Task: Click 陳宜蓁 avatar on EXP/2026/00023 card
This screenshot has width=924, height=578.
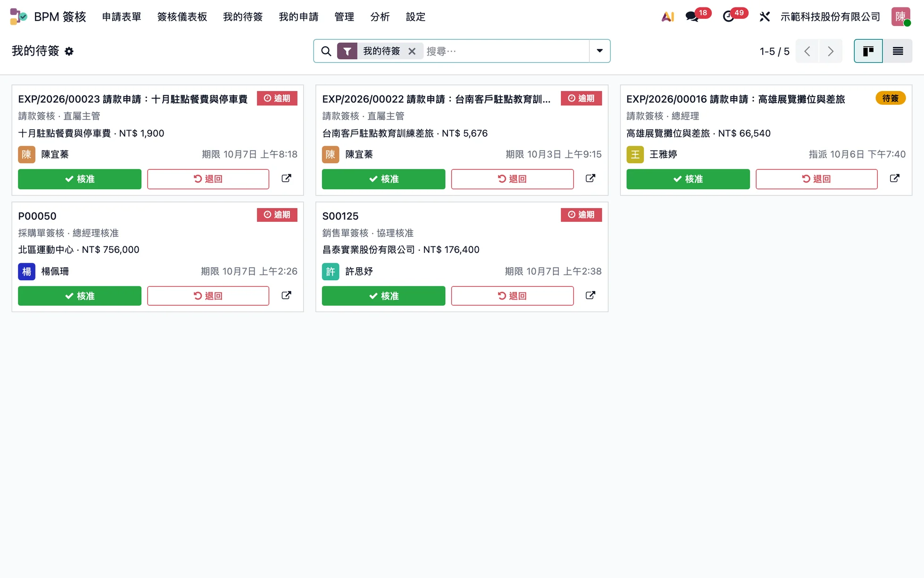Action: 26,154
